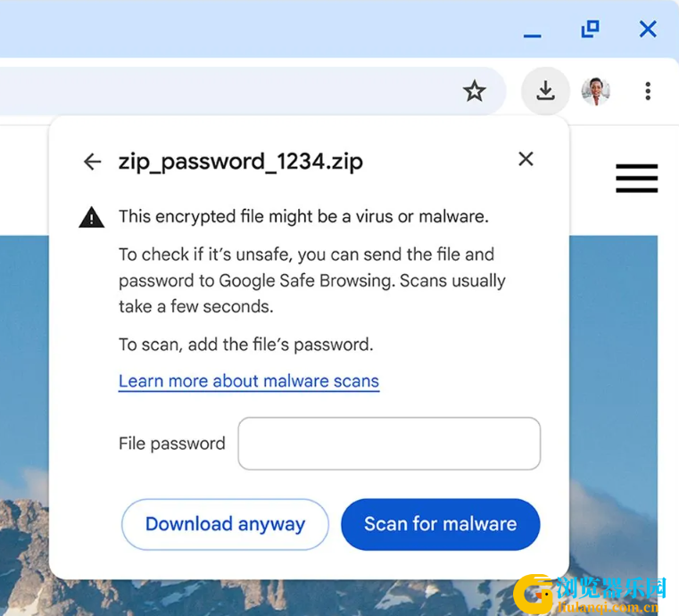Open Learn more about malware scans link
Screen dimensions: 679x616
(249, 381)
